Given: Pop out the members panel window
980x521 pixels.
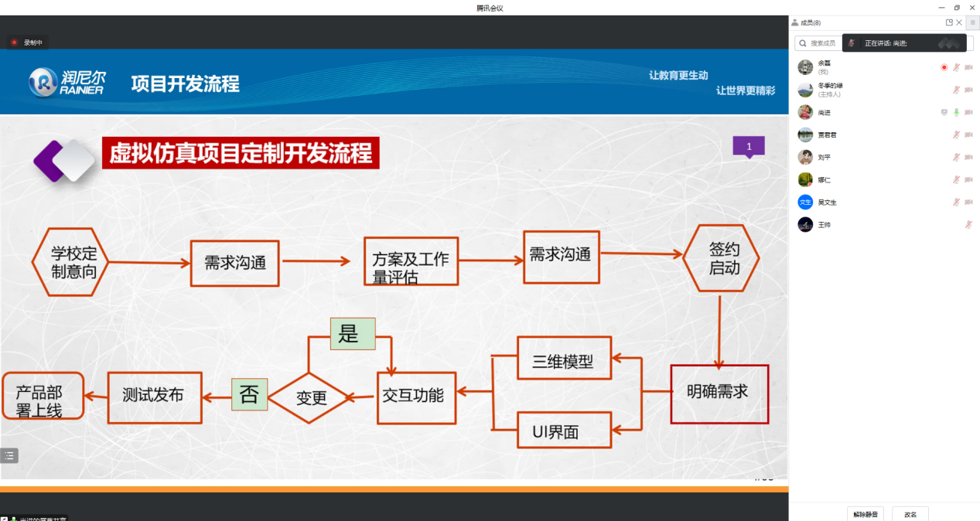Looking at the screenshot, I should (x=949, y=22).
